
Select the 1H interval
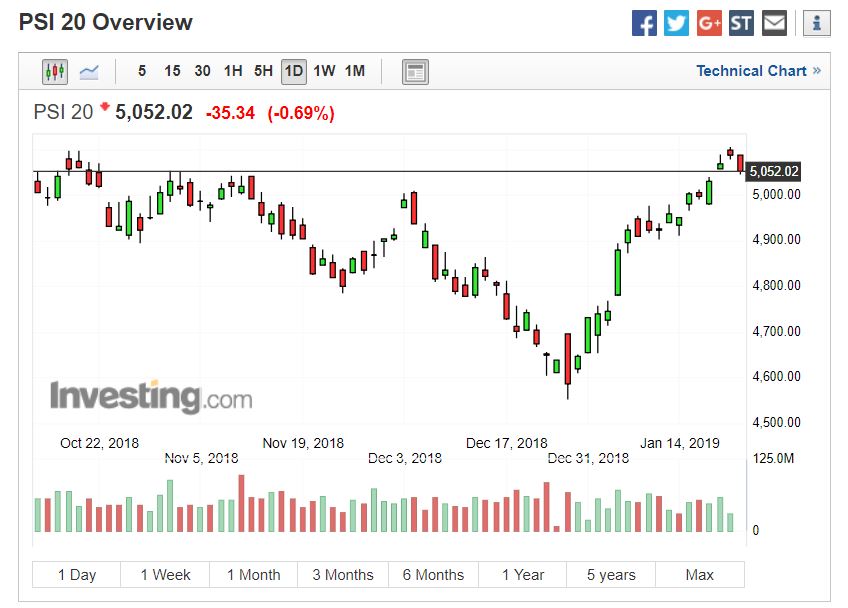point(233,71)
